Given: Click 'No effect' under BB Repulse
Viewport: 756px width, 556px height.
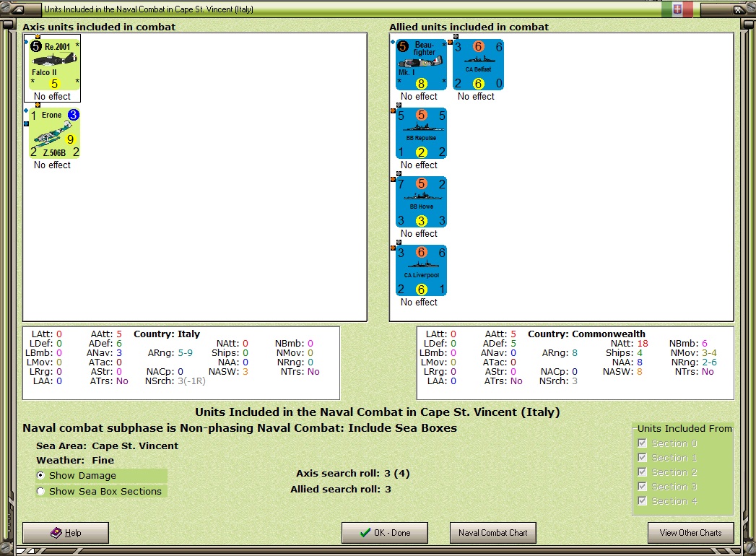Looking at the screenshot, I should (419, 165).
